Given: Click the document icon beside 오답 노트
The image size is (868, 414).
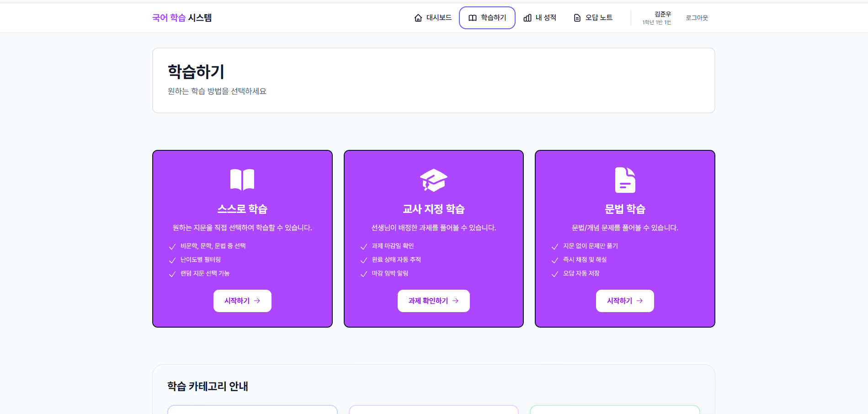Looking at the screenshot, I should click(576, 18).
